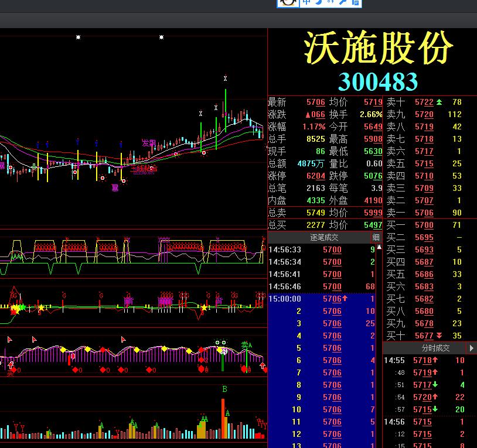This screenshot has height=448, width=477.
Task: Click the tall green candle under top X
Action: [x=226, y=110]
